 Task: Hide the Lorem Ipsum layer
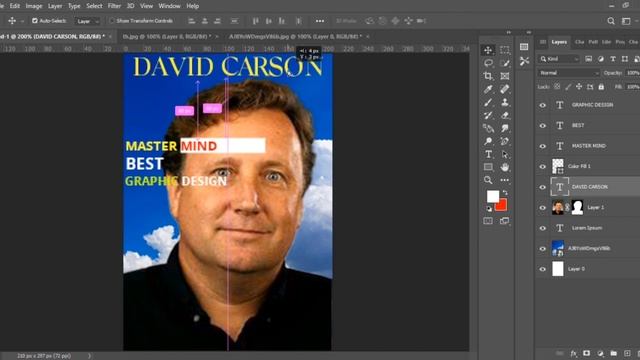tap(542, 228)
